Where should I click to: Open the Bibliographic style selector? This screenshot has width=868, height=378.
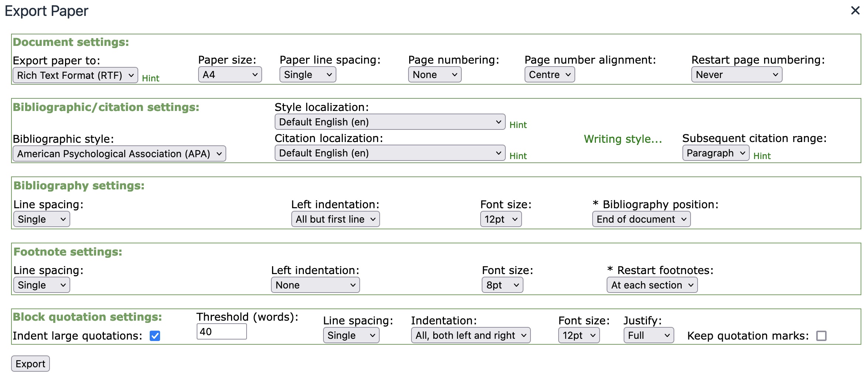coord(119,153)
